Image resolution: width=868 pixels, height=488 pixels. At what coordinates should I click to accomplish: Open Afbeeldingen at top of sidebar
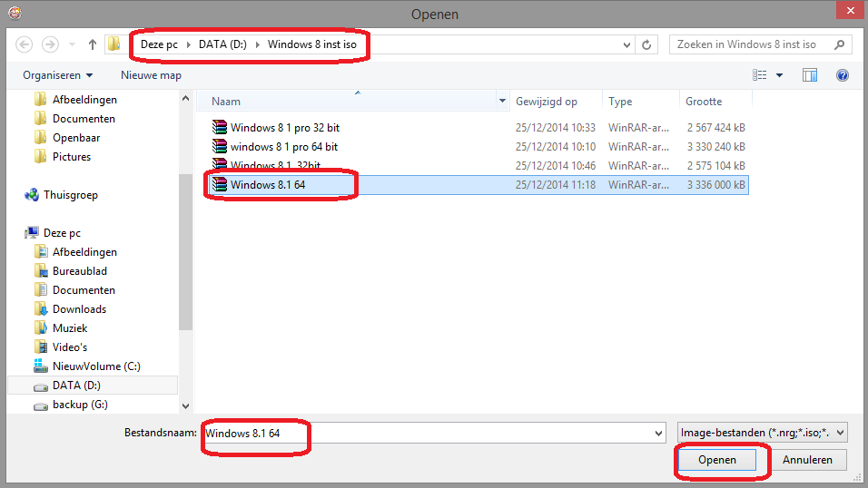point(84,100)
